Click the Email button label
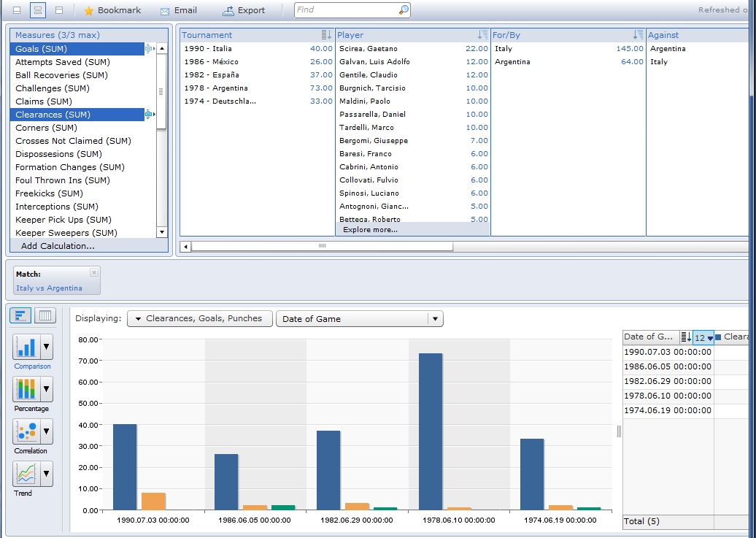Screen dimensions: 756x538 pos(185,10)
